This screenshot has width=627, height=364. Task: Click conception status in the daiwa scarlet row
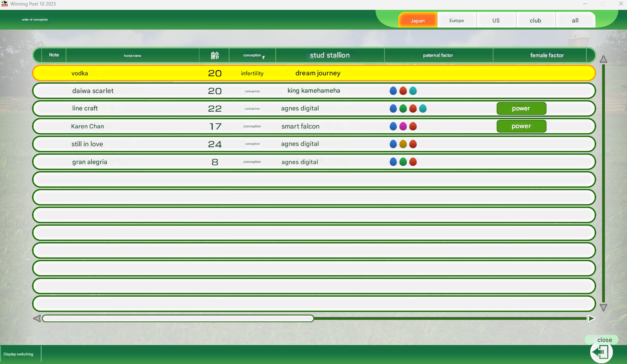click(252, 91)
